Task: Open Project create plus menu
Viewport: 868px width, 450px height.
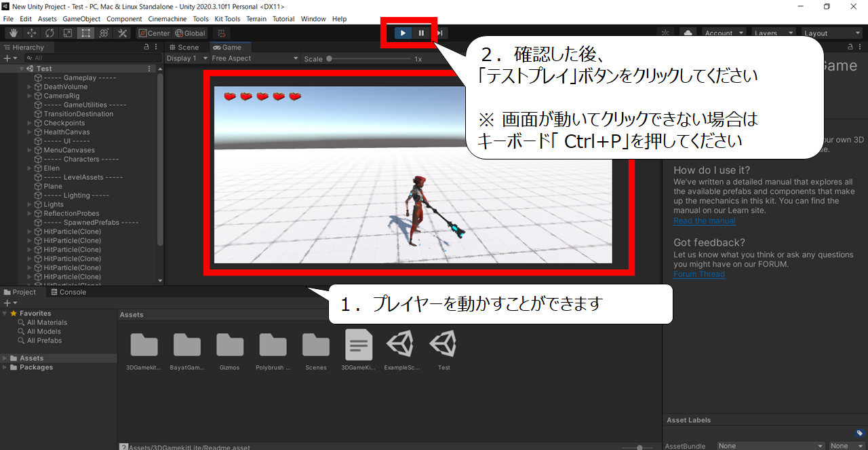Action: point(9,303)
